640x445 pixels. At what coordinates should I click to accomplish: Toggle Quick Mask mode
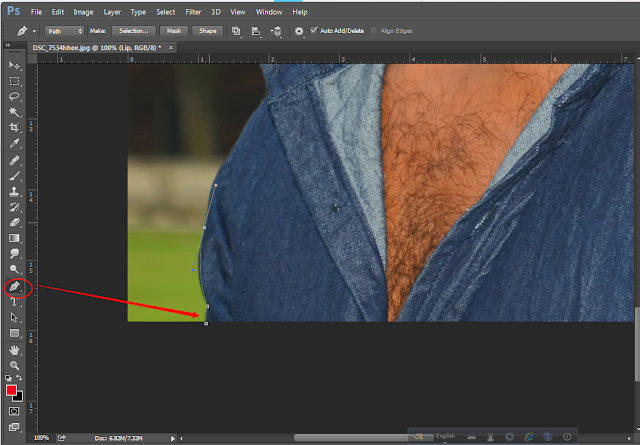coord(14,411)
